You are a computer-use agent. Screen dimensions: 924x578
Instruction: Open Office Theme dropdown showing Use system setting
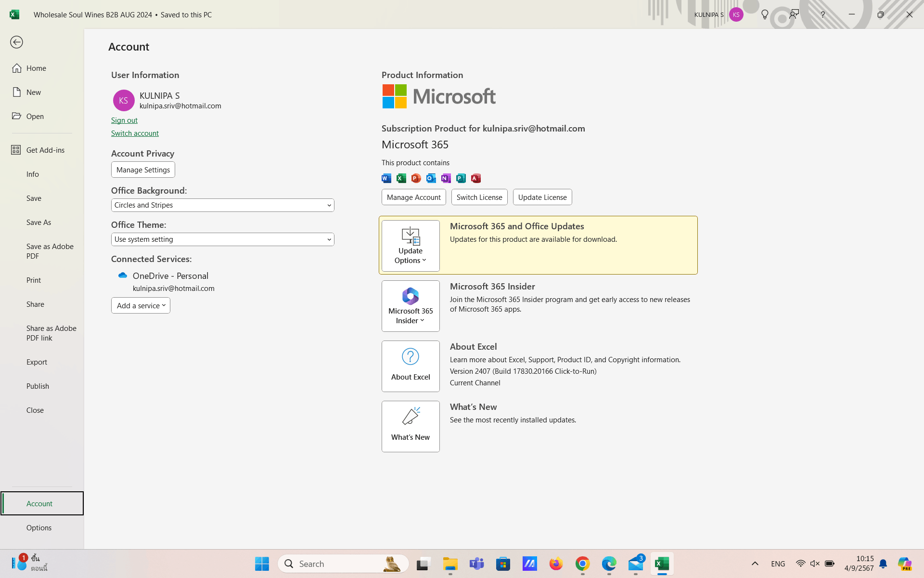[x=222, y=239]
